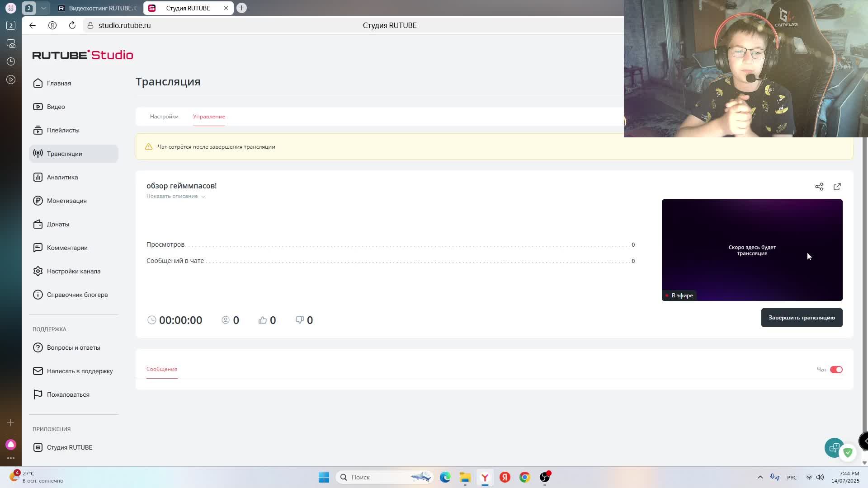868x488 pixels.
Task: Select the Сообщения tab
Action: 161,369
